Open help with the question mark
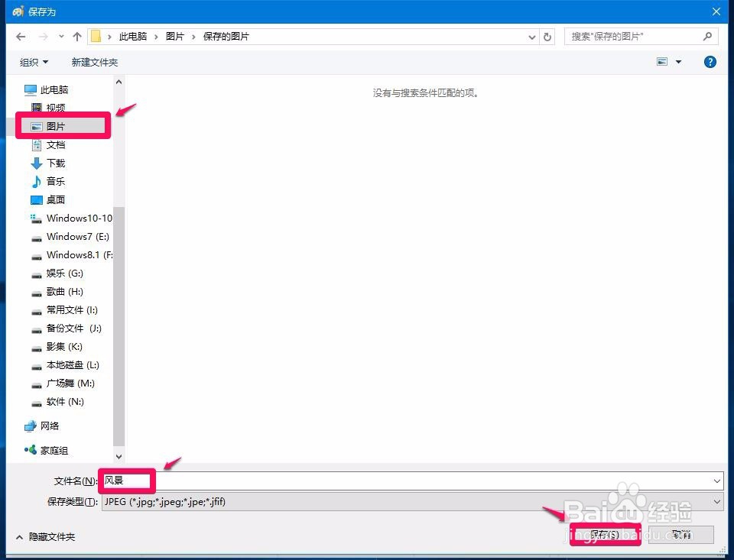Viewport: 734px width, 560px height. [x=710, y=62]
